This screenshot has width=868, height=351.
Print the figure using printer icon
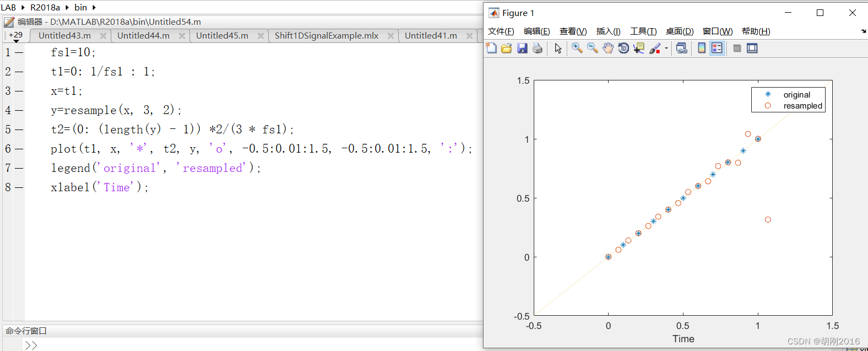click(x=538, y=48)
